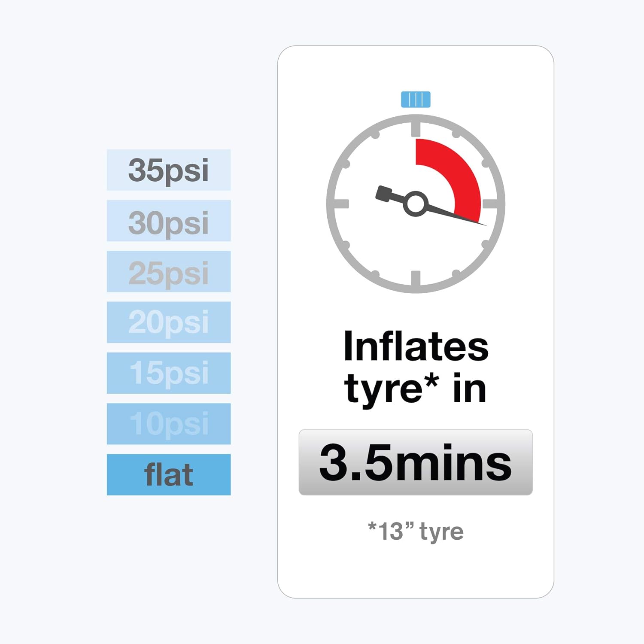Click the pointed tip of the stopwatch needle
Viewport: 644px width, 644px height.
pyautogui.click(x=484, y=224)
